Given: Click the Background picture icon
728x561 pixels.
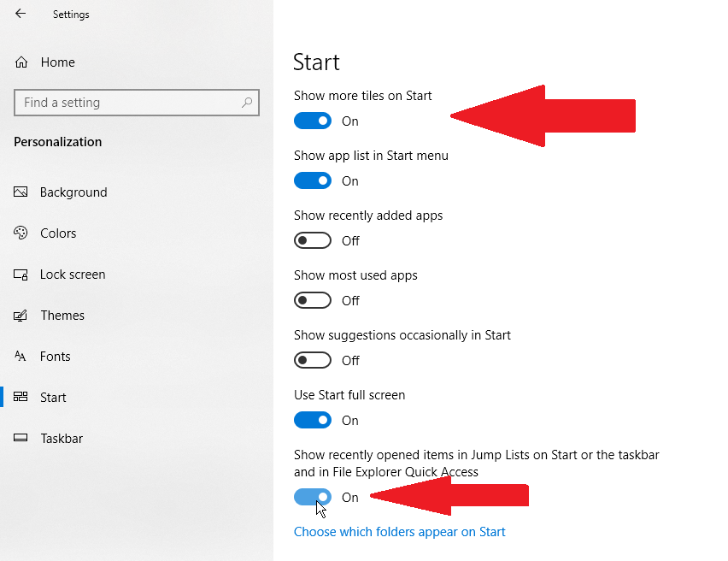Looking at the screenshot, I should 21,192.
